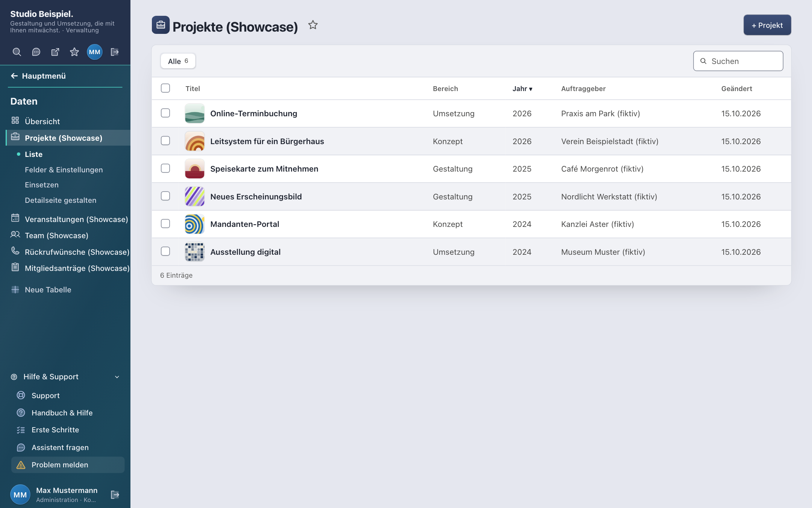This screenshot has width=812, height=508.
Task: Sort by the Jahr column header
Action: pos(522,89)
